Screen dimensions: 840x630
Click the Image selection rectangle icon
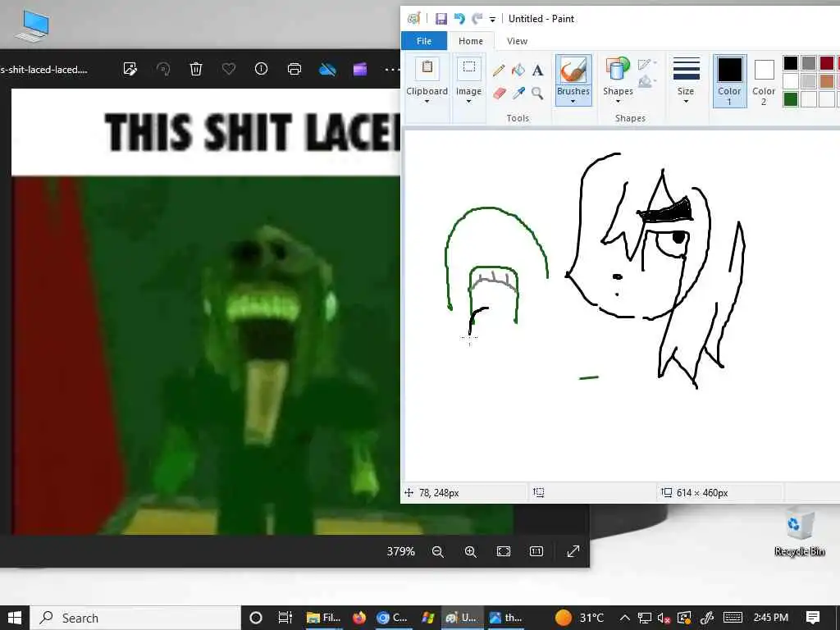(x=468, y=68)
